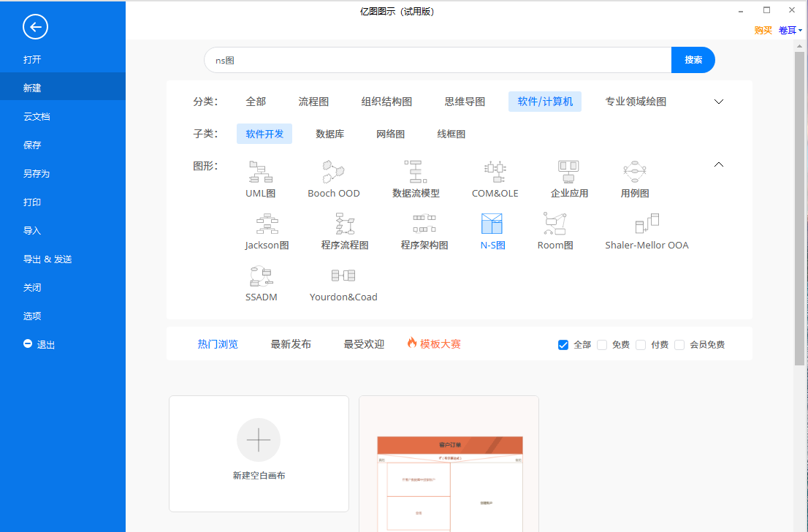Image resolution: width=808 pixels, height=532 pixels.
Task: Click the scrollbar up arrow
Action: (x=799, y=46)
